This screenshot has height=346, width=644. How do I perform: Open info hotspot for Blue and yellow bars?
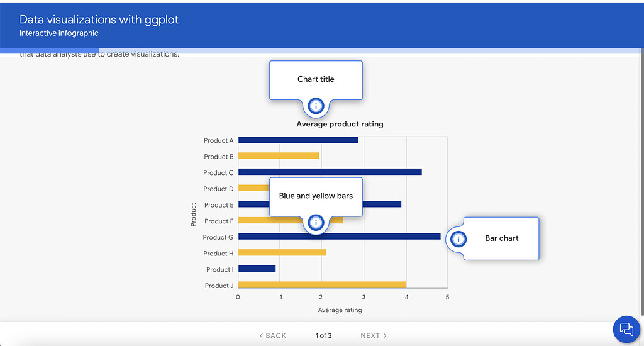(x=316, y=222)
